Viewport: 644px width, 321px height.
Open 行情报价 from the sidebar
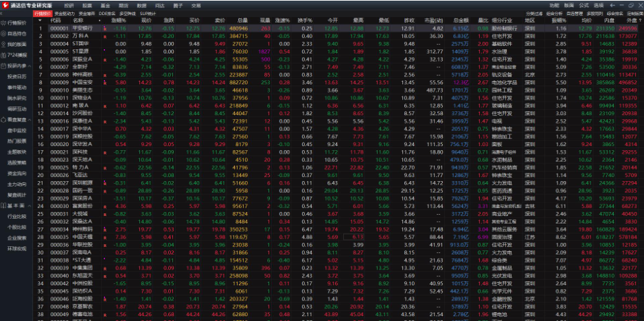(x=17, y=23)
